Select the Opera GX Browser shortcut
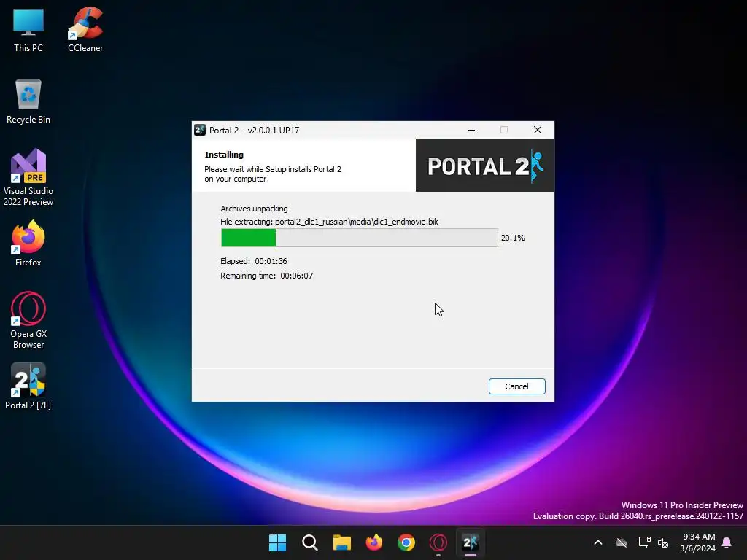This screenshot has height=560, width=747. tap(28, 321)
